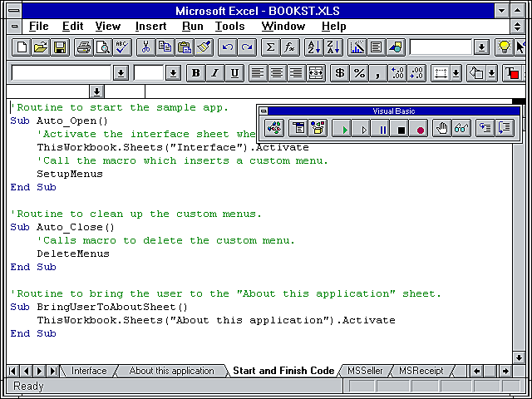The height and width of the screenshot is (399, 532).
Task: Open the Edit menu
Action: pos(72,26)
